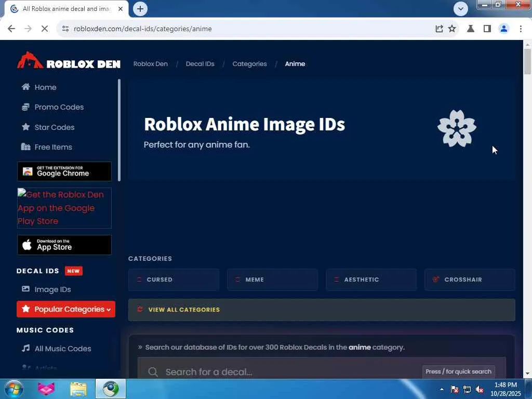Click the Anime breadcrumb
The height and width of the screenshot is (399, 532).
point(295,64)
